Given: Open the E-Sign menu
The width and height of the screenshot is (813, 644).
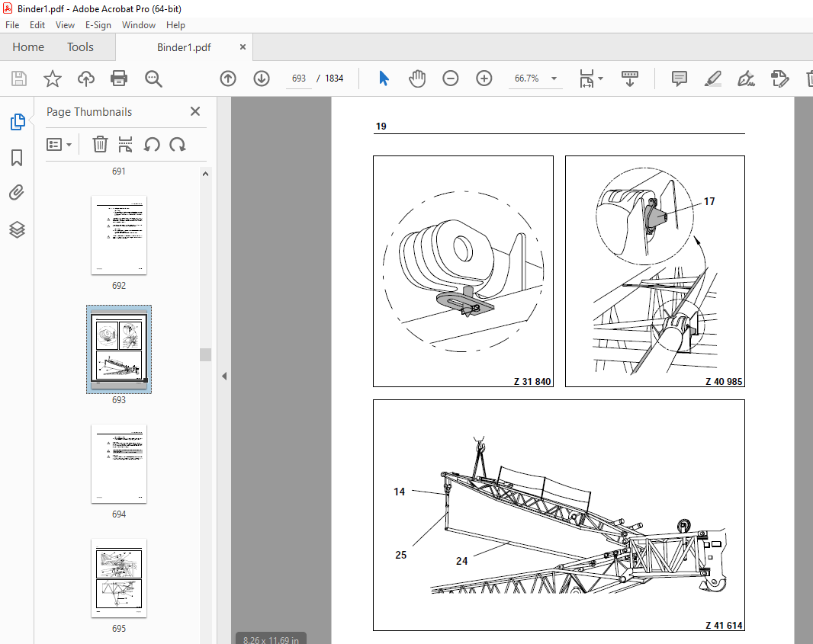Looking at the screenshot, I should 98,25.
